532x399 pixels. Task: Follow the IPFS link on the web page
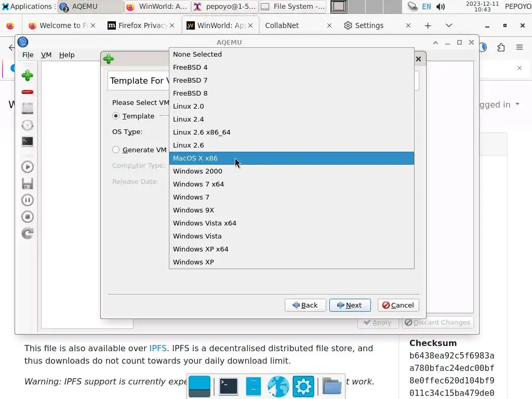coord(158,348)
